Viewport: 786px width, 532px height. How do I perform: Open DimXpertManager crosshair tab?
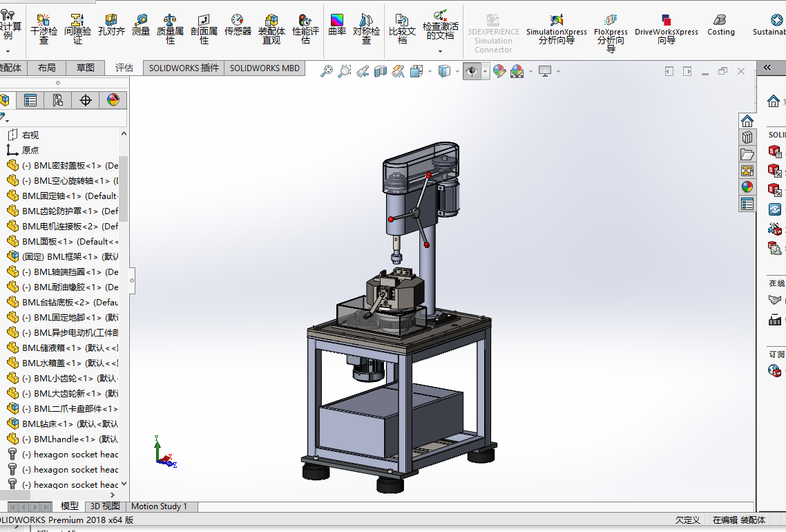[85, 100]
